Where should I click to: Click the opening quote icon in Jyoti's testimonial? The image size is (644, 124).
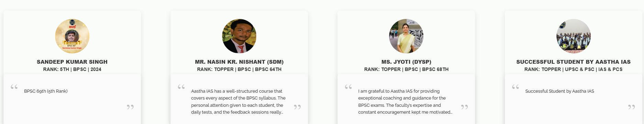(x=348, y=87)
